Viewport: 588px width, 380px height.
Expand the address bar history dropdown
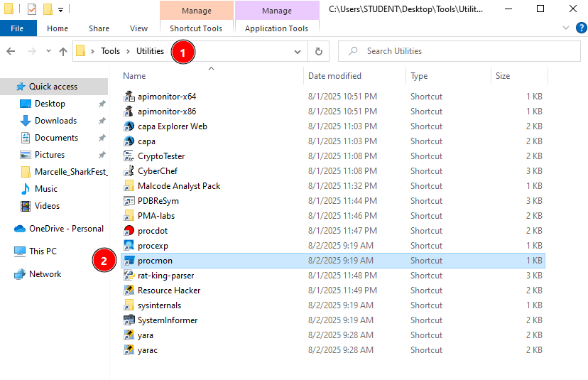pos(298,51)
